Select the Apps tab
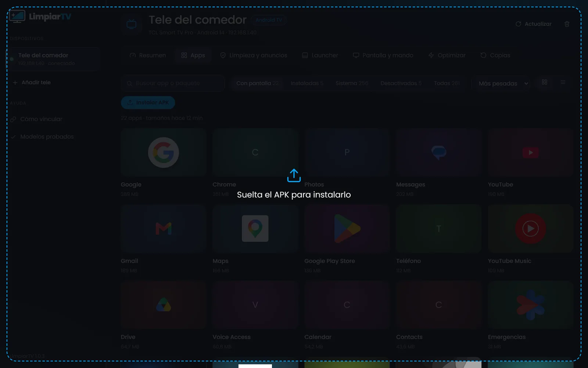The height and width of the screenshot is (368, 588). tap(193, 55)
